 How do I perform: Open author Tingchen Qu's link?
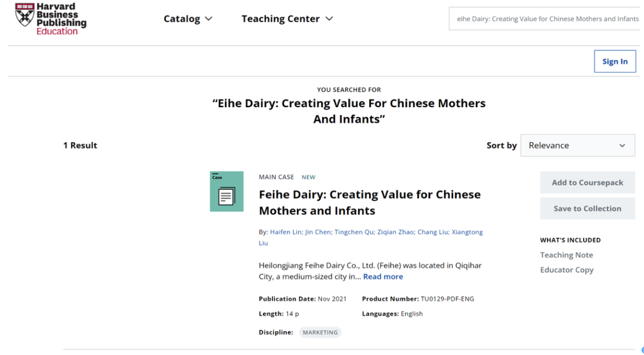(354, 232)
